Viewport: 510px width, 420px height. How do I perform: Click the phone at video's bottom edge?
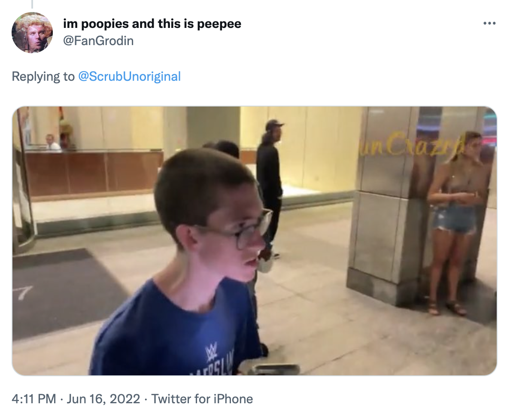(276, 370)
